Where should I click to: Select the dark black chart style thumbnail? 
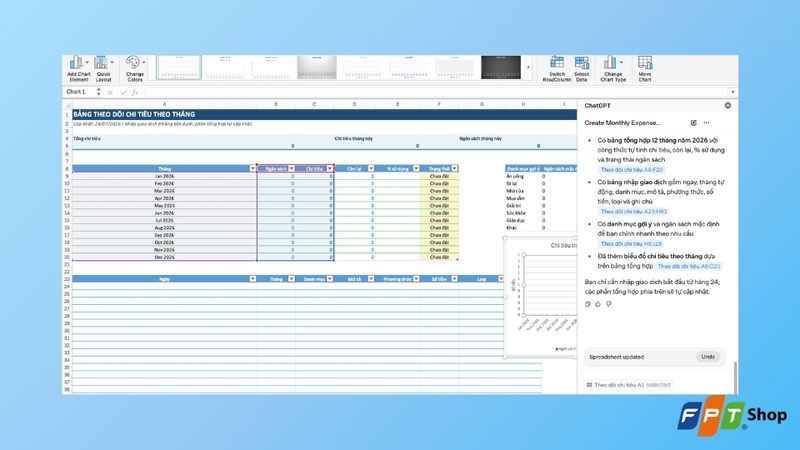[501, 67]
